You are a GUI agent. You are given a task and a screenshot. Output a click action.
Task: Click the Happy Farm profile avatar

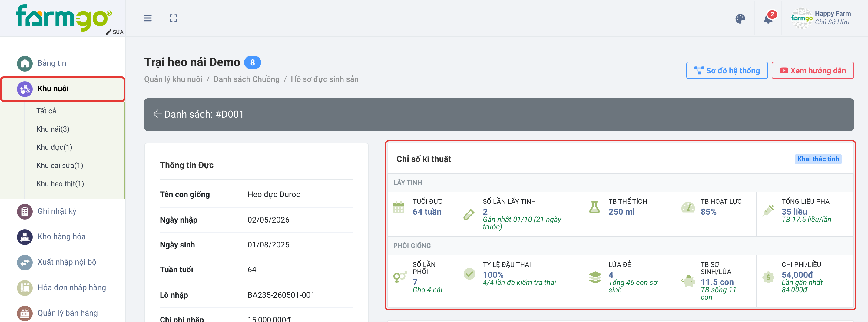(x=801, y=18)
